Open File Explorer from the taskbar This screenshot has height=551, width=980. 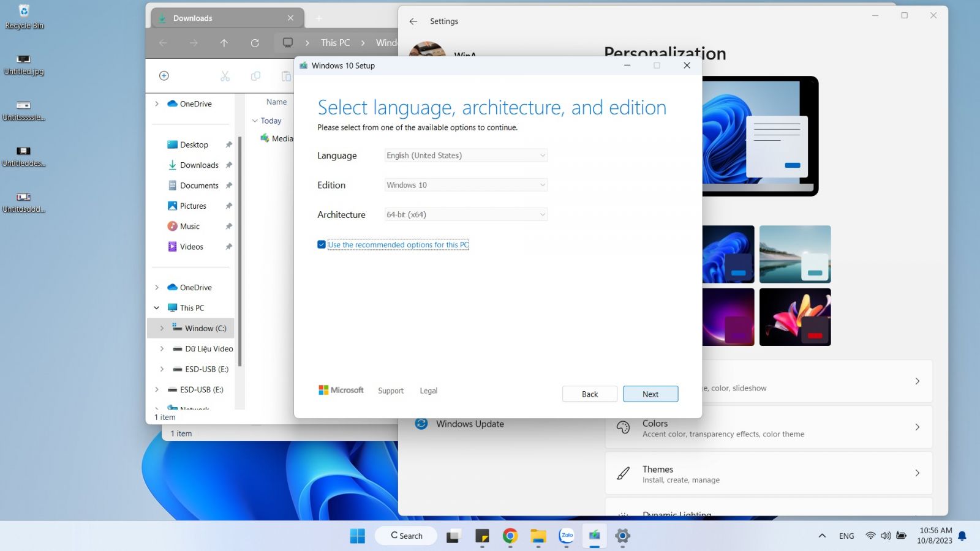(538, 536)
